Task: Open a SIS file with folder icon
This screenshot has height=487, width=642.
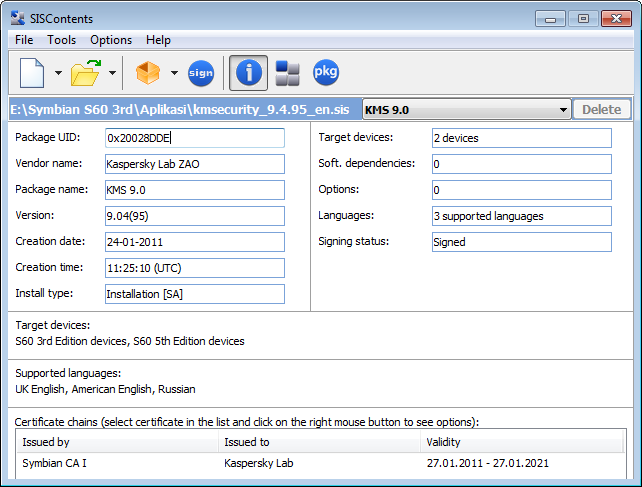Action: pyautogui.click(x=86, y=73)
